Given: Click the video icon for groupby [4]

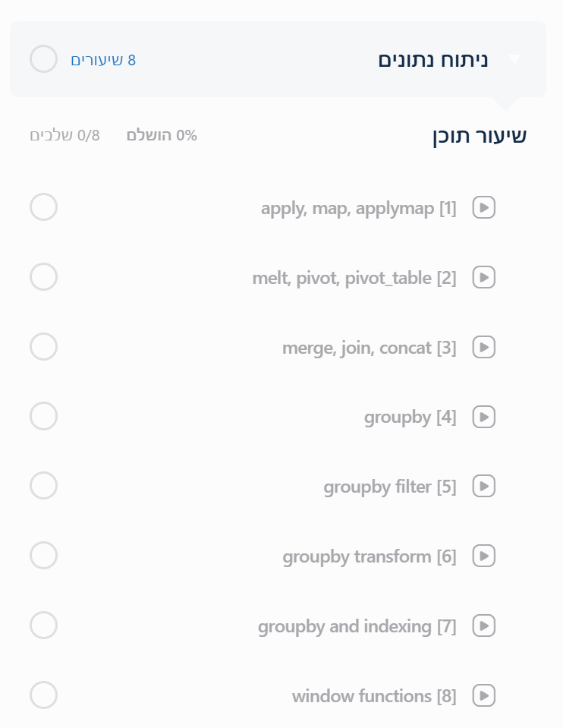Looking at the screenshot, I should 484,417.
